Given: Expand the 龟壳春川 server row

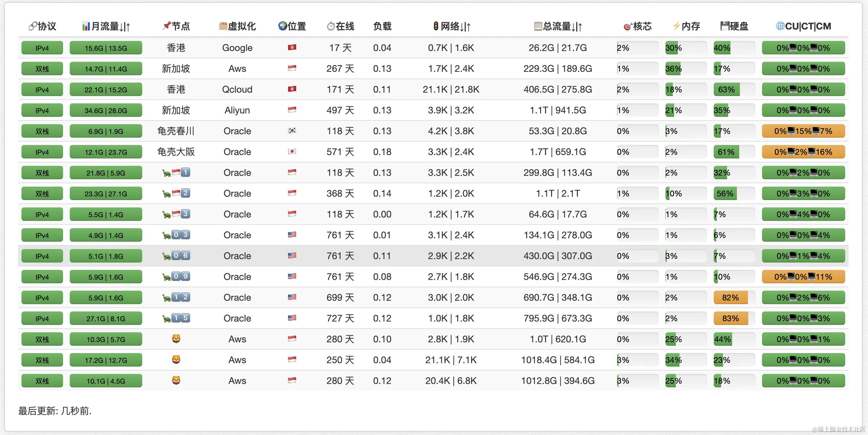Looking at the screenshot, I should (x=176, y=131).
